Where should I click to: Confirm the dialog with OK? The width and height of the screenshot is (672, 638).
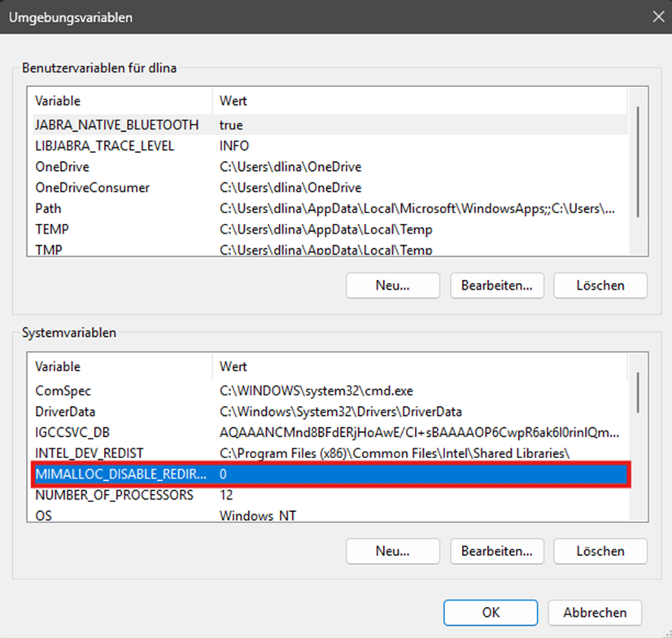tap(491, 613)
